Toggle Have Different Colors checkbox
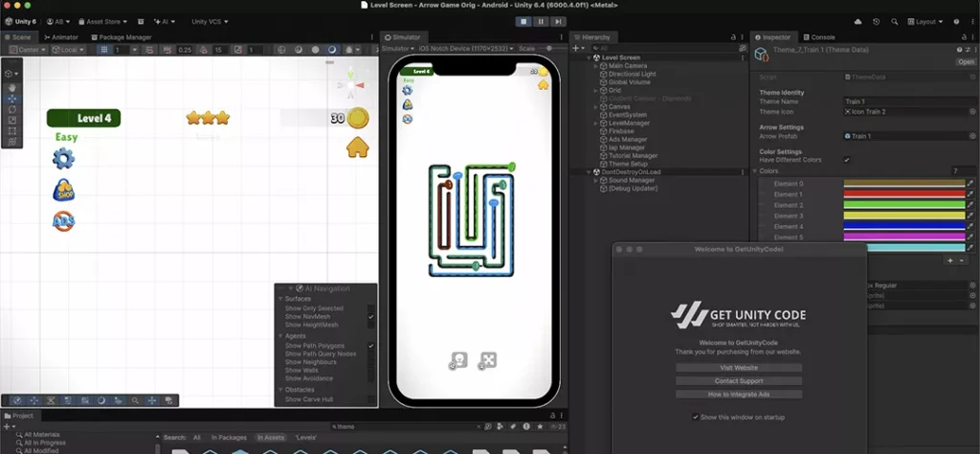980x454 pixels. (x=847, y=160)
